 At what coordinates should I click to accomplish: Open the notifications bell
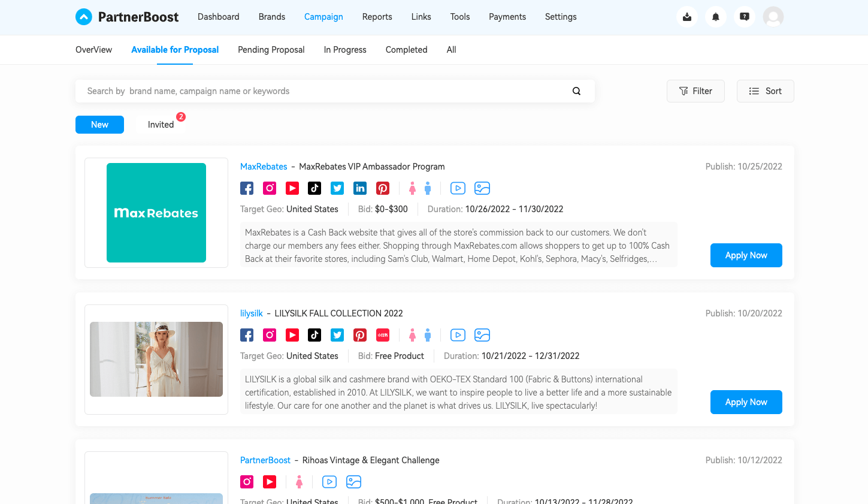click(715, 17)
